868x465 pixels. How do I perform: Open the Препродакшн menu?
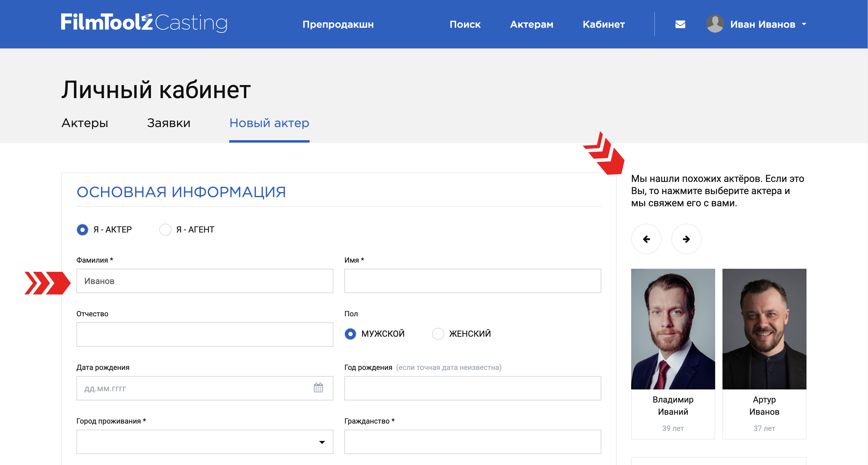coord(338,24)
